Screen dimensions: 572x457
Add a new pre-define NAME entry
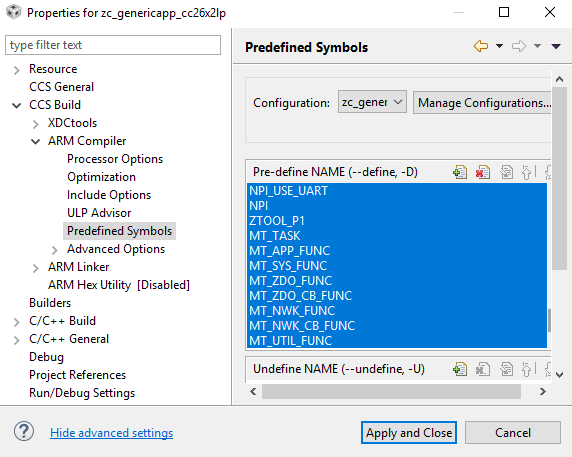click(x=460, y=172)
